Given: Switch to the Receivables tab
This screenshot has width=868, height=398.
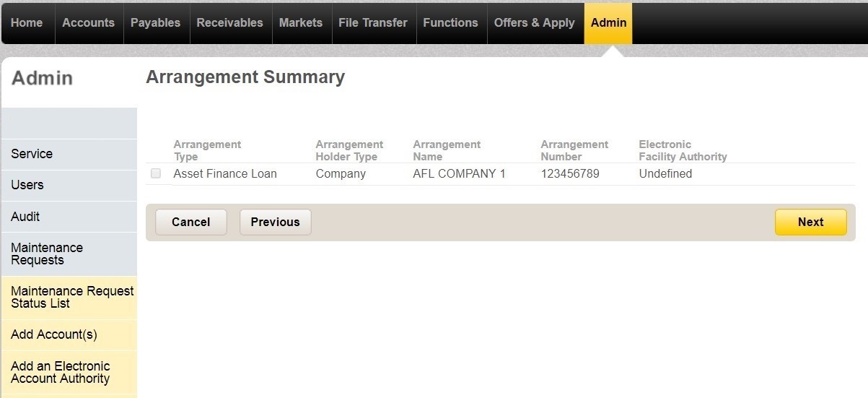Looking at the screenshot, I should point(230,23).
